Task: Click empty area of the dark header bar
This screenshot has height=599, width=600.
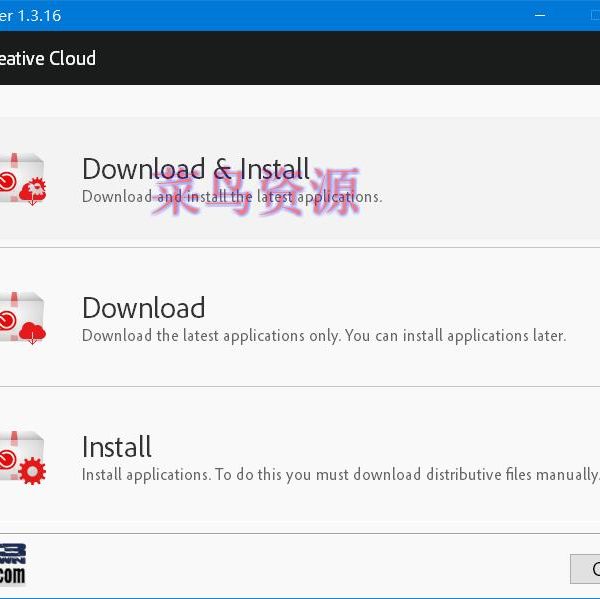Action: 350,58
